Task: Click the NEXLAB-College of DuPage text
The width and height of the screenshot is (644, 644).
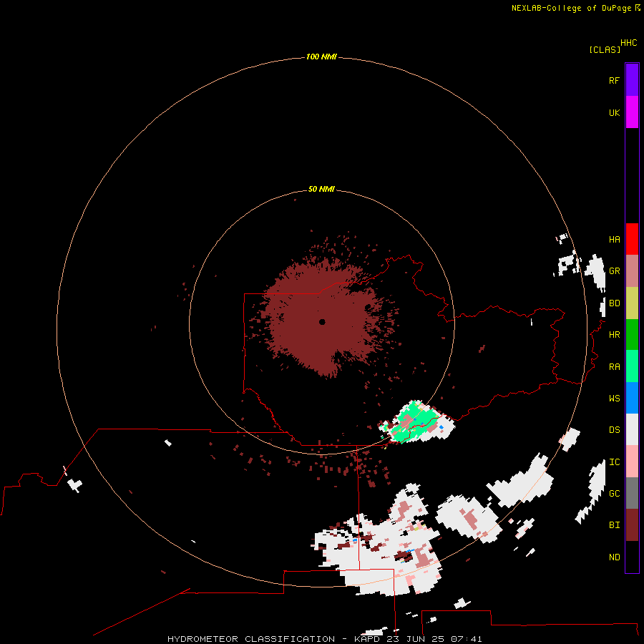Action: 571,8
